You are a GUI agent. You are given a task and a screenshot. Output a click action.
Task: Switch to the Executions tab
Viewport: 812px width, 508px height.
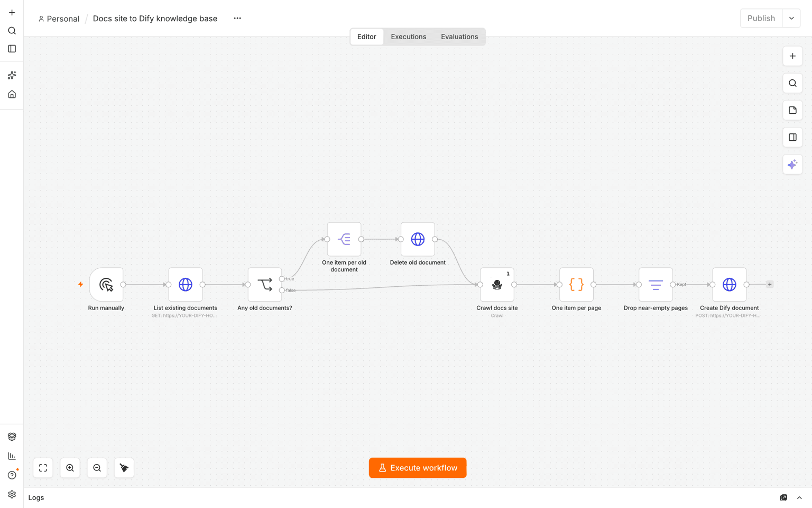[x=409, y=37]
